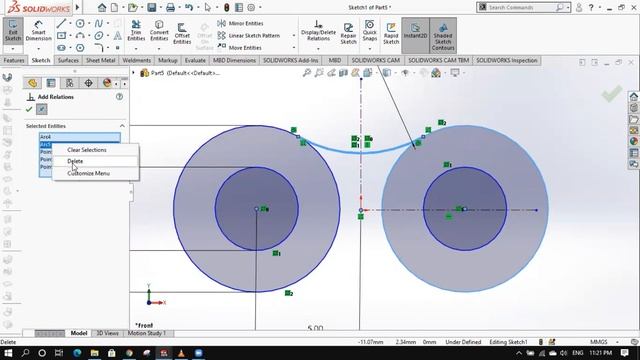Switch to the Features tab

[x=14, y=60]
